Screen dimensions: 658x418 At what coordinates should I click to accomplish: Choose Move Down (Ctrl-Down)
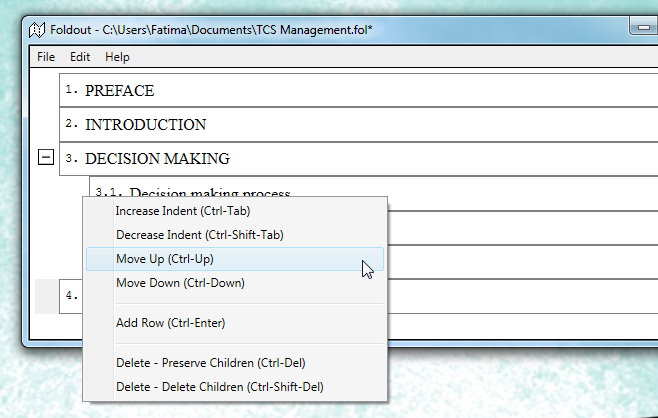pyautogui.click(x=235, y=283)
